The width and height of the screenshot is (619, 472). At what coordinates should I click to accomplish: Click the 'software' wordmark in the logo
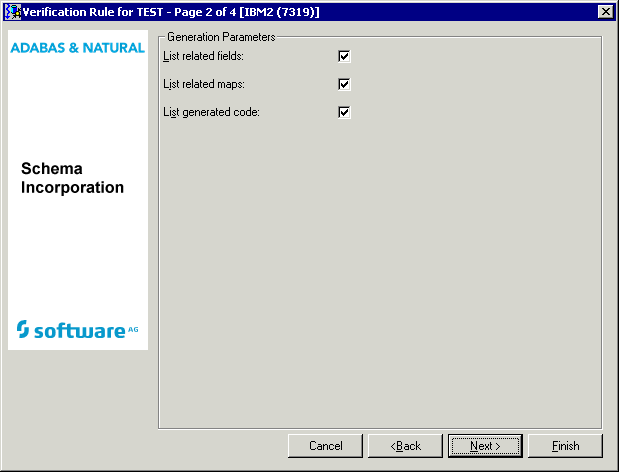coord(80,330)
